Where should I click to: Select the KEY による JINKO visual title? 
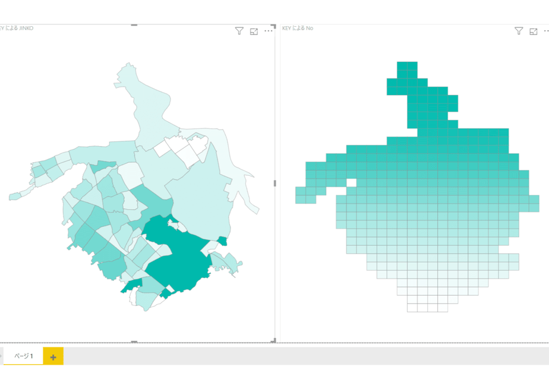pyautogui.click(x=17, y=29)
